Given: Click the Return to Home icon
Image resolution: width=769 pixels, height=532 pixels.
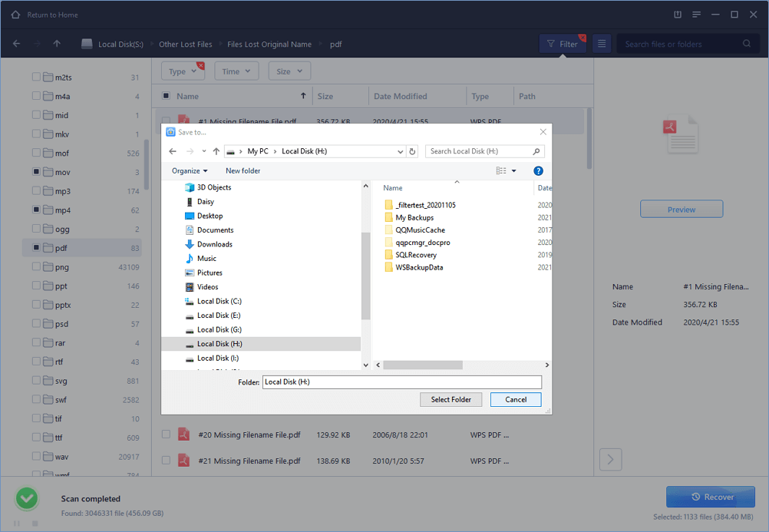Looking at the screenshot, I should (15, 15).
